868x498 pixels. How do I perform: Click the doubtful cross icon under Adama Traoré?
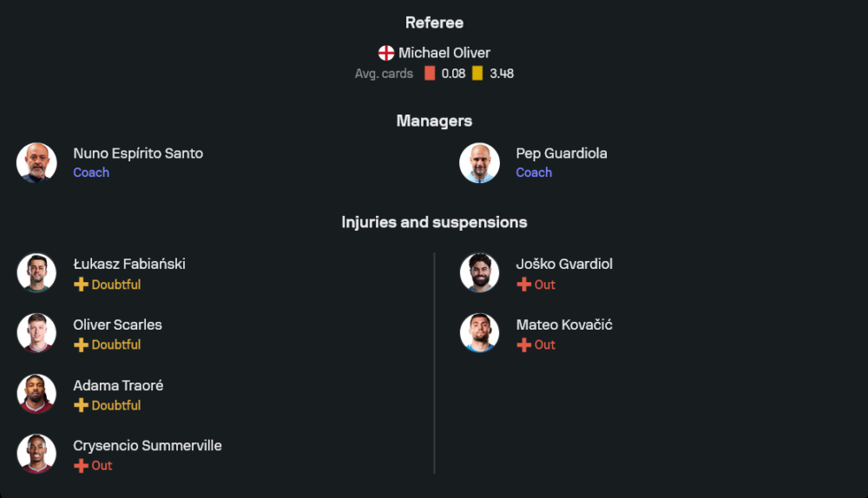click(x=81, y=405)
